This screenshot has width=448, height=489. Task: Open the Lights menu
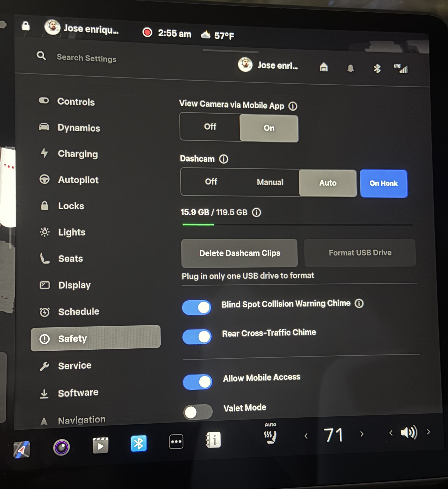[x=63, y=232]
